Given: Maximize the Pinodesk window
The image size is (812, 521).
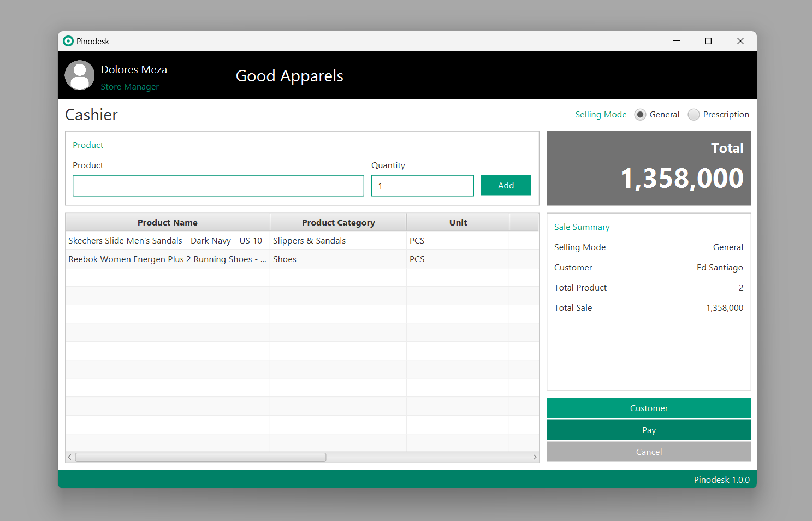Looking at the screenshot, I should pos(708,41).
